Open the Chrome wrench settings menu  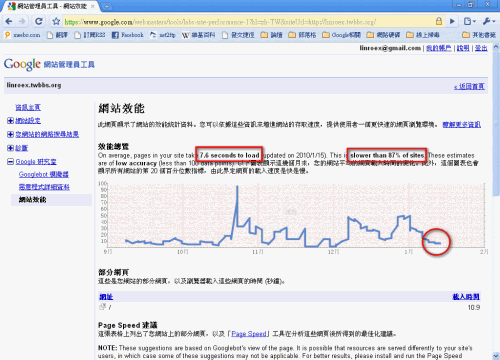(488, 22)
